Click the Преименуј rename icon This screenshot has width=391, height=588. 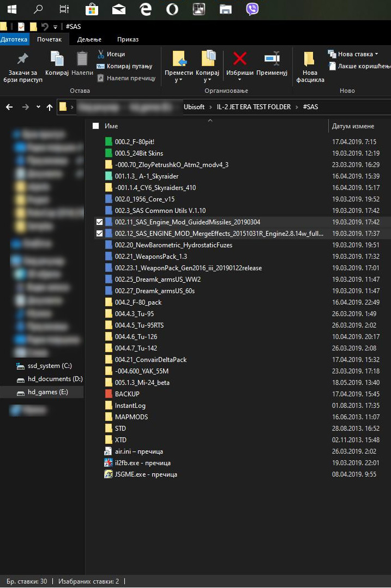click(x=272, y=58)
